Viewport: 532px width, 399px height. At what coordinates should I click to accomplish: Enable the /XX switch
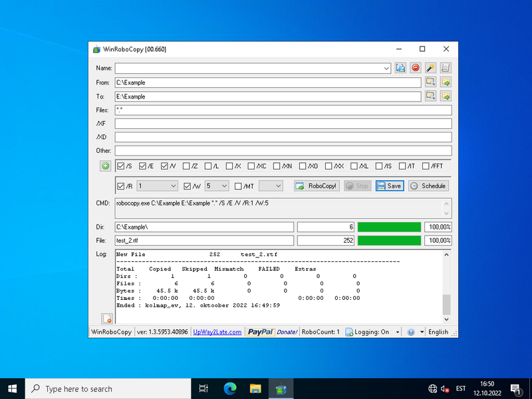click(x=329, y=166)
